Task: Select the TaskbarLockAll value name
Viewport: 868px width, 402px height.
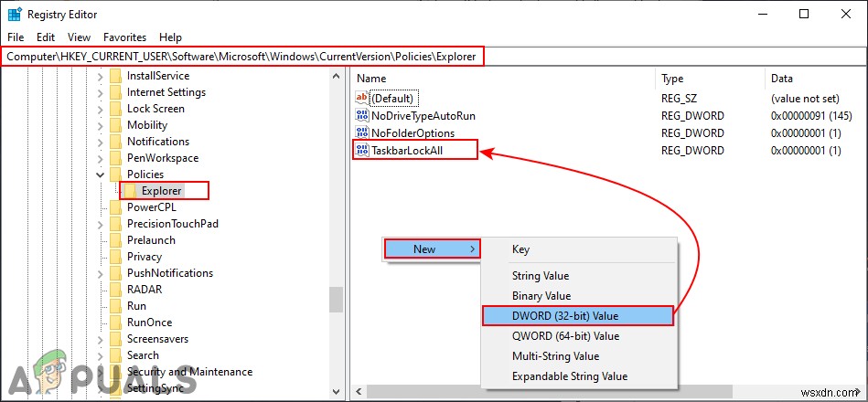Action: click(407, 150)
